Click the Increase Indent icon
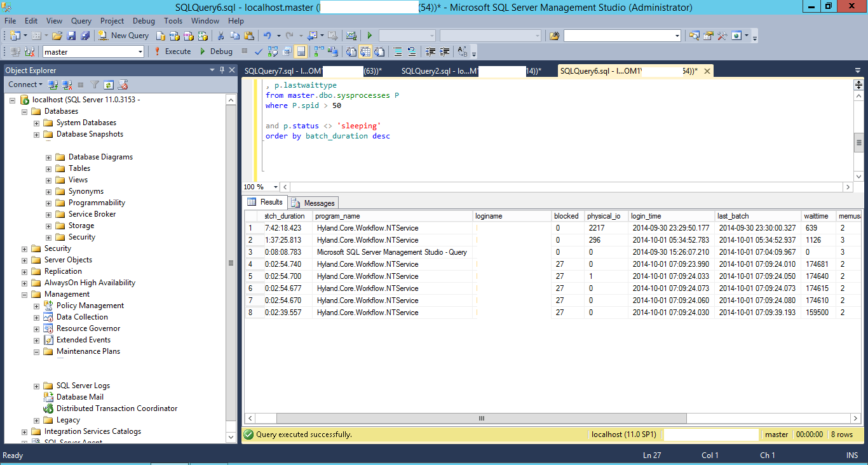This screenshot has height=465, width=868. coord(445,51)
